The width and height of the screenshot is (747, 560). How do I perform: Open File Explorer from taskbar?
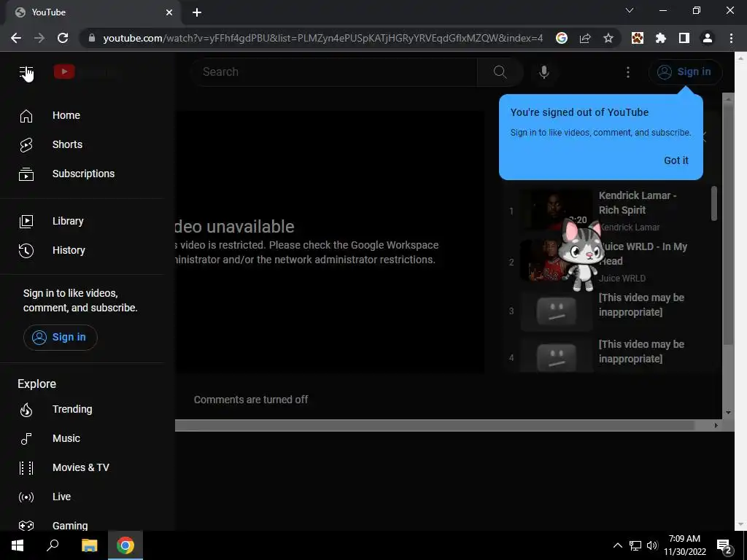point(89,545)
